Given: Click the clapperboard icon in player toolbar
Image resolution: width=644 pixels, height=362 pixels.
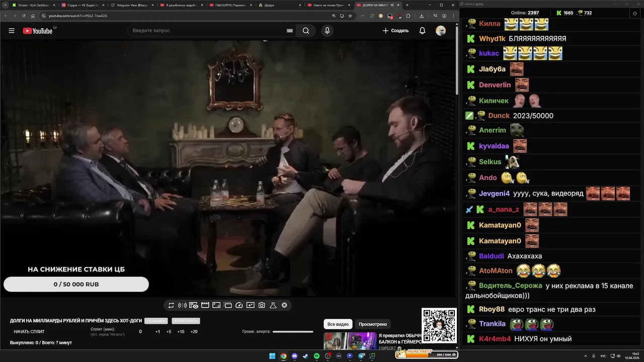Looking at the screenshot, I should pos(205,305).
